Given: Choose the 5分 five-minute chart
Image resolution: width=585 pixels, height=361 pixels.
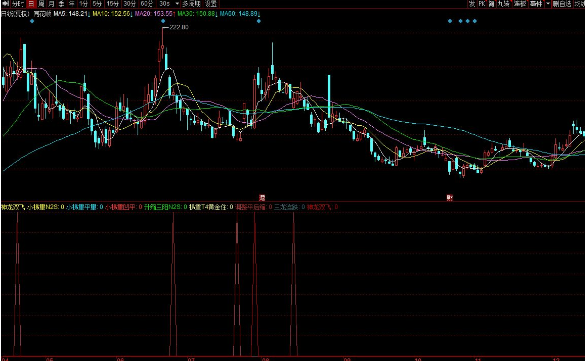Looking at the screenshot, I should coord(97,4).
